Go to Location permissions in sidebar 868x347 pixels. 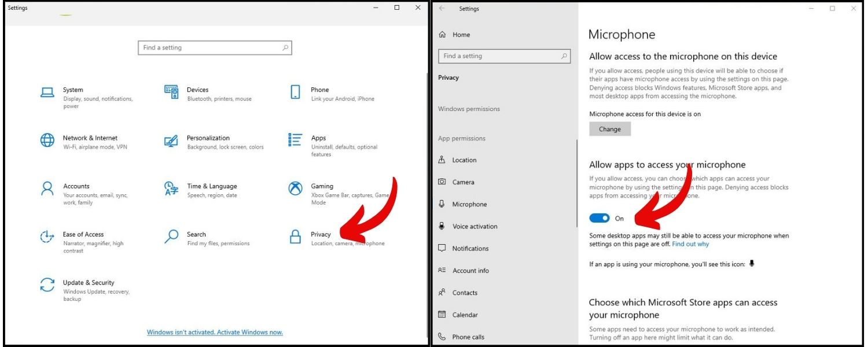pyautogui.click(x=464, y=160)
